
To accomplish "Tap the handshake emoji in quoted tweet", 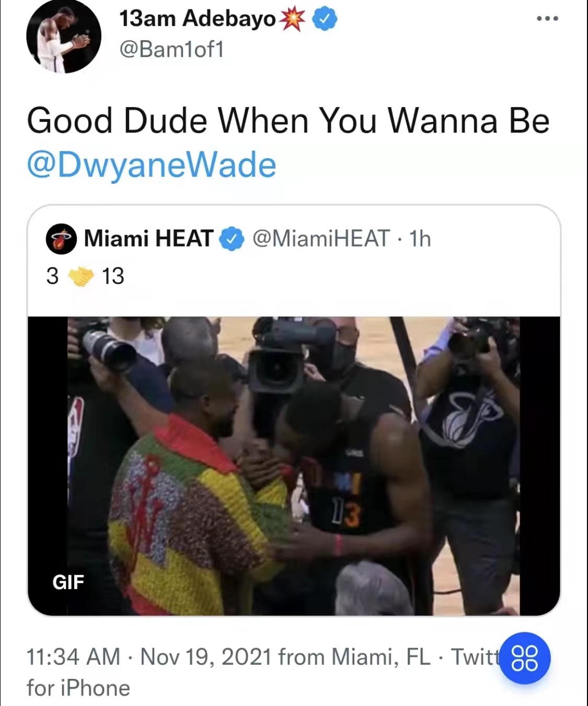I will pyautogui.click(x=81, y=276).
